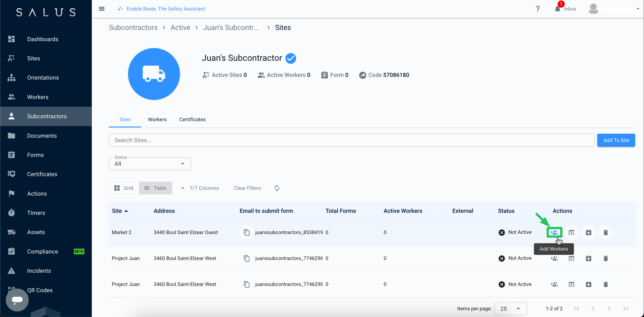Click the Active Workers column header
644x317 pixels.
pyautogui.click(x=403, y=211)
